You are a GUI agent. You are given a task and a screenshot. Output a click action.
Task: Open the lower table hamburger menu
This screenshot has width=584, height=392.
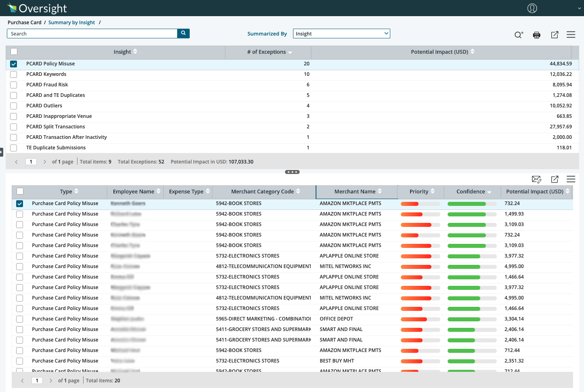tap(571, 179)
